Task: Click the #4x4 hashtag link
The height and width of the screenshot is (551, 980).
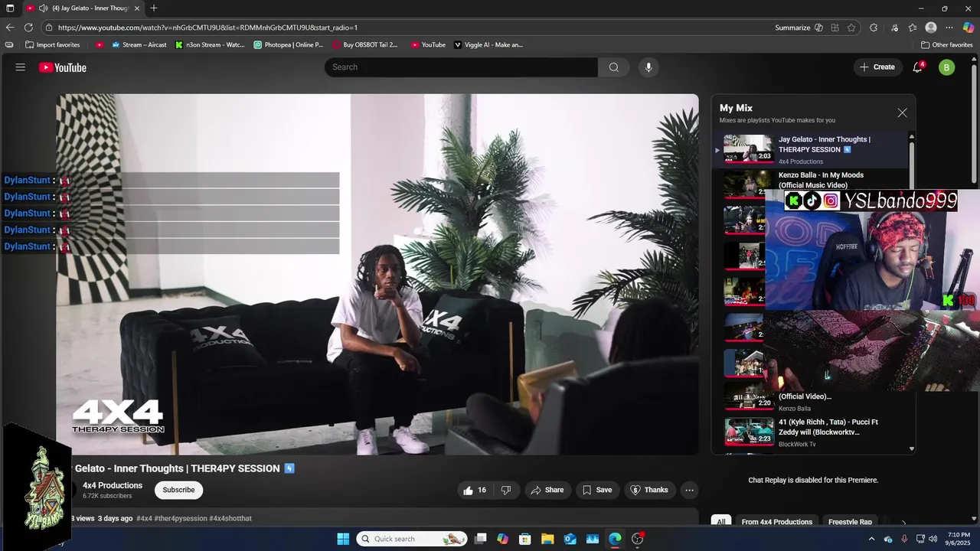Action: [144, 518]
